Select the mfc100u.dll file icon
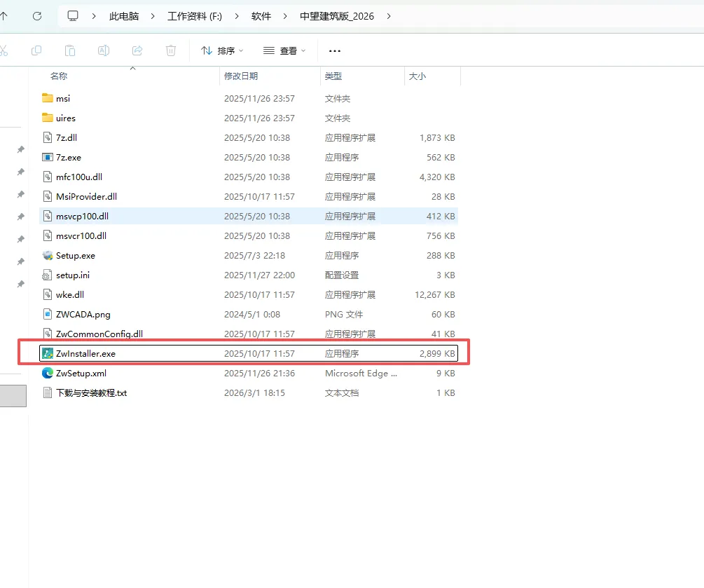 click(x=48, y=177)
